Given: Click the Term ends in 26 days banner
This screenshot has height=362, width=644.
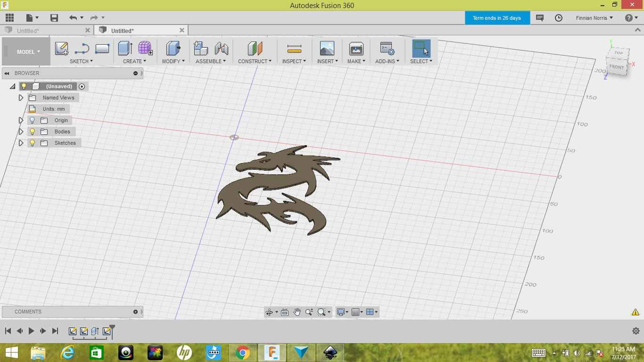Looking at the screenshot, I should [x=497, y=18].
